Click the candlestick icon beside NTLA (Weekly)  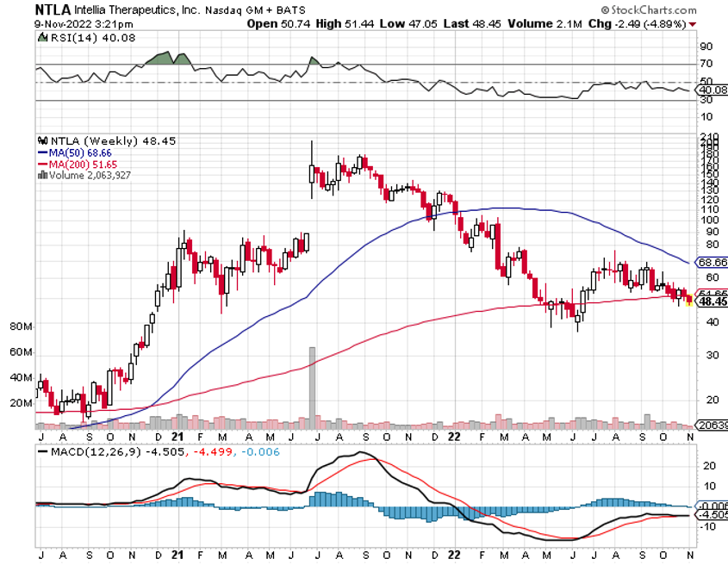pos(42,140)
